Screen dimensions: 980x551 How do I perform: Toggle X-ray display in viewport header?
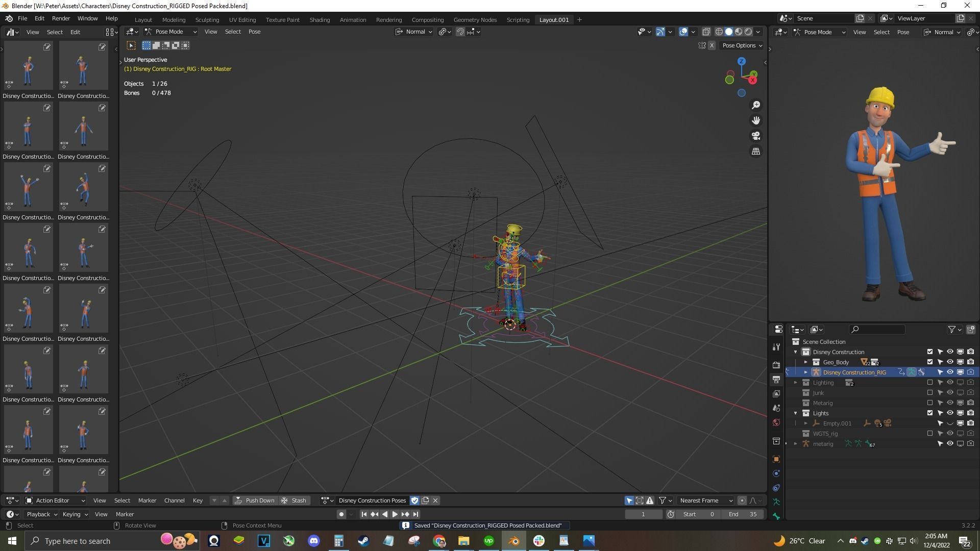point(706,32)
